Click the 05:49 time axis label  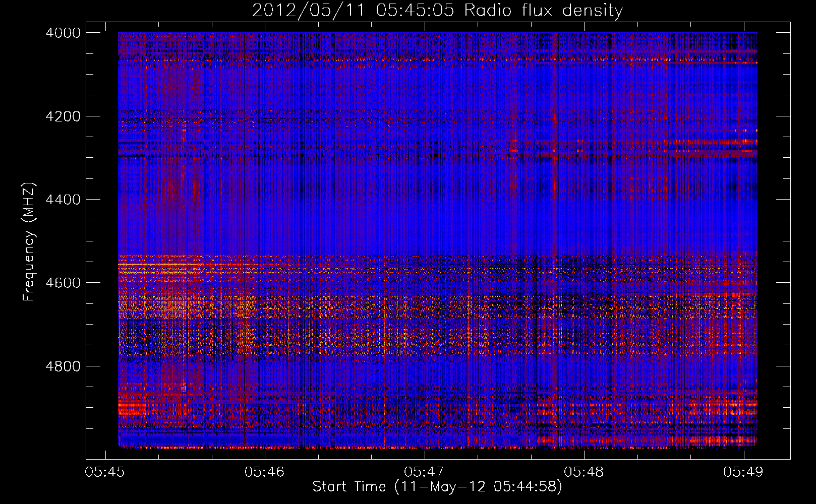[x=743, y=472]
